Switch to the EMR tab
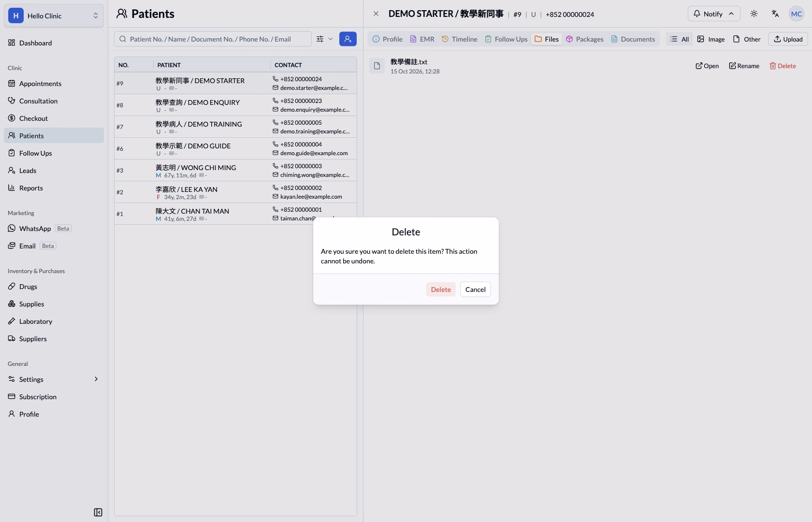Image resolution: width=812 pixels, height=522 pixels. tap(422, 39)
